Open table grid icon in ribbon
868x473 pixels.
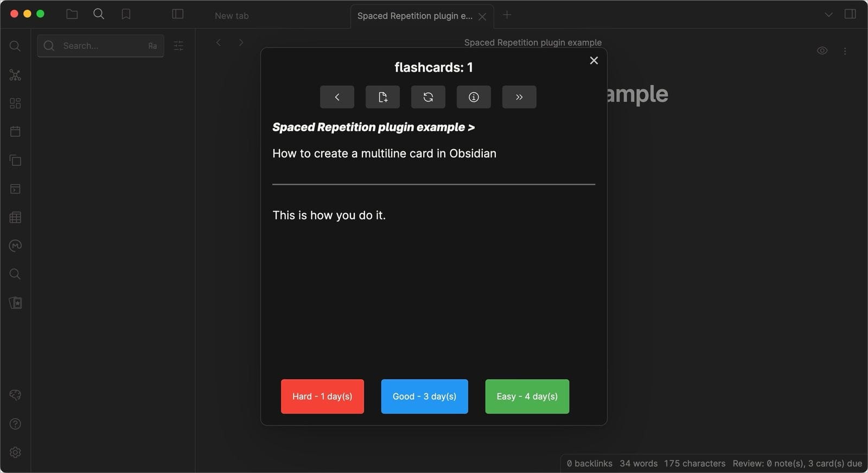[15, 218]
